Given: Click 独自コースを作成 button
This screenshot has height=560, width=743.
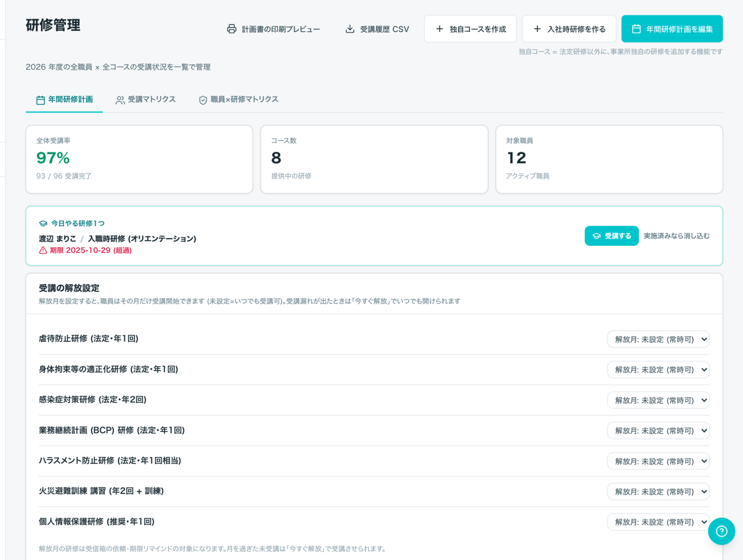Looking at the screenshot, I should [471, 29].
